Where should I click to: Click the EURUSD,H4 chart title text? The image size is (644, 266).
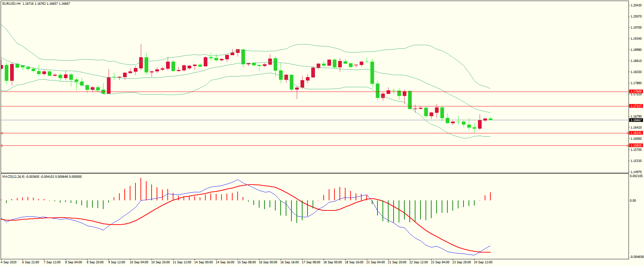click(x=11, y=4)
